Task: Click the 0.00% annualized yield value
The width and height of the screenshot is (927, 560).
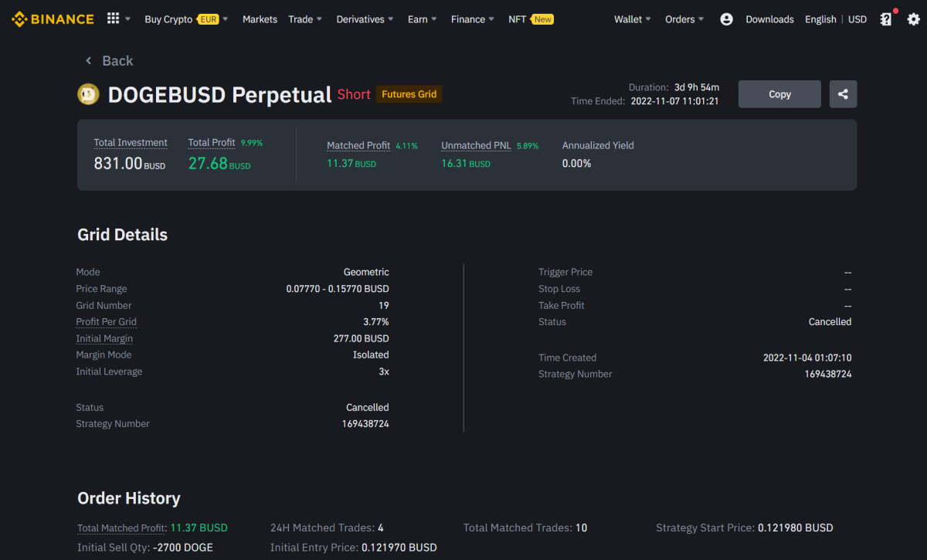Action: 576,164
